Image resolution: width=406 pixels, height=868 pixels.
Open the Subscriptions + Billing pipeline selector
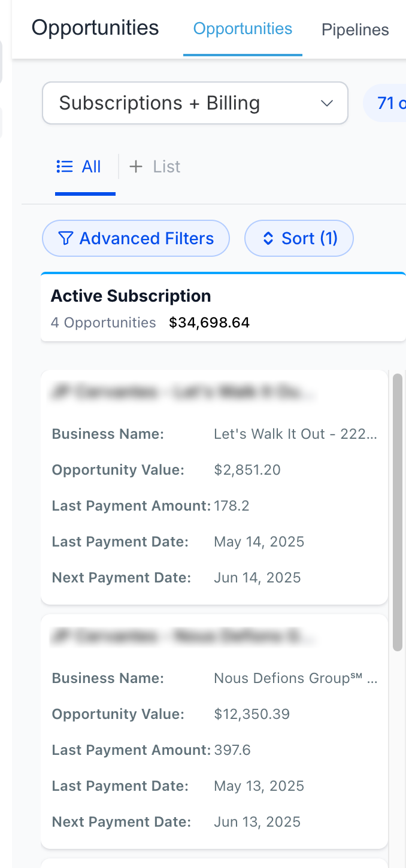pos(195,103)
